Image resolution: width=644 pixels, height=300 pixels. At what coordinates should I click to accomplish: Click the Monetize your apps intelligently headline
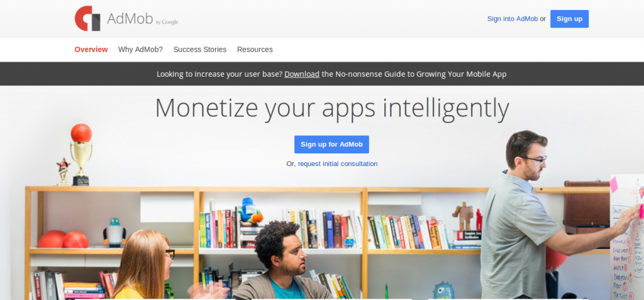pyautogui.click(x=332, y=109)
